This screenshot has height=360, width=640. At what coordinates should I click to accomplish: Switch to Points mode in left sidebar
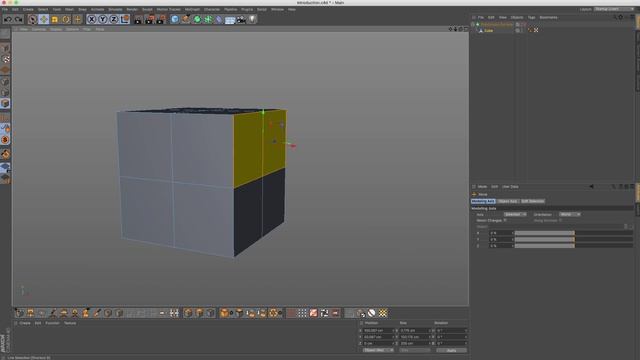(x=5, y=81)
